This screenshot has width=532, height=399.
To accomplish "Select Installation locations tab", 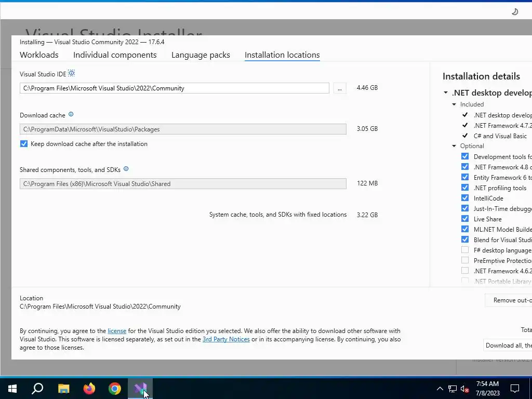I will coord(282,55).
